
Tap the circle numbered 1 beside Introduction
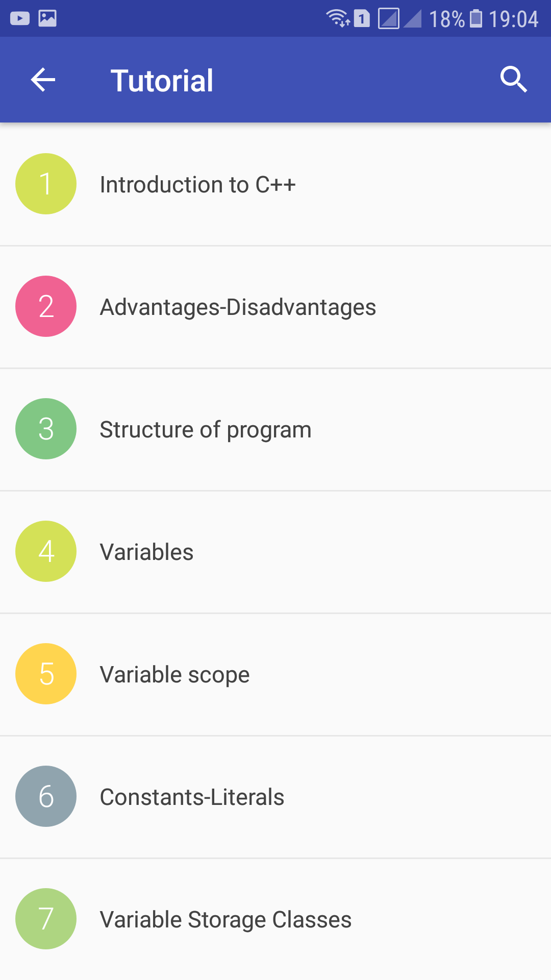point(45,184)
